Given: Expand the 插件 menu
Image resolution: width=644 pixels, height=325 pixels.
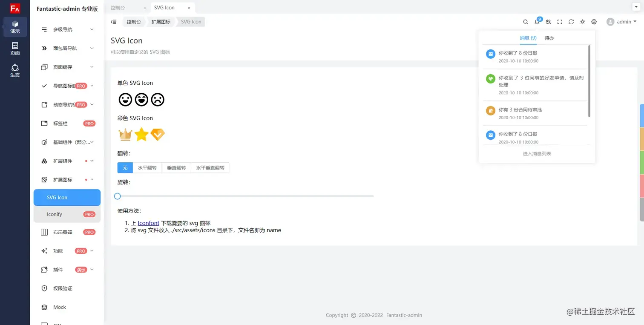Looking at the screenshot, I should click(x=67, y=270).
